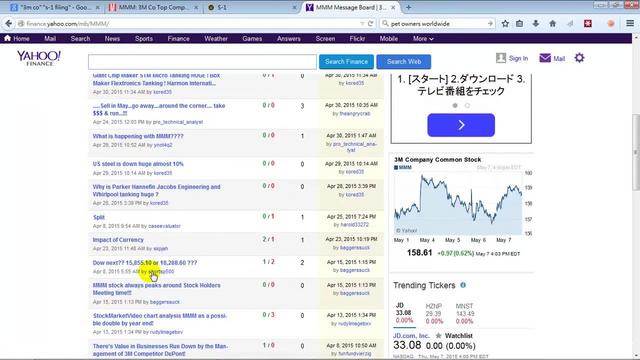
Task: Click the "pet owners worldwide" search box
Action: [437, 24]
